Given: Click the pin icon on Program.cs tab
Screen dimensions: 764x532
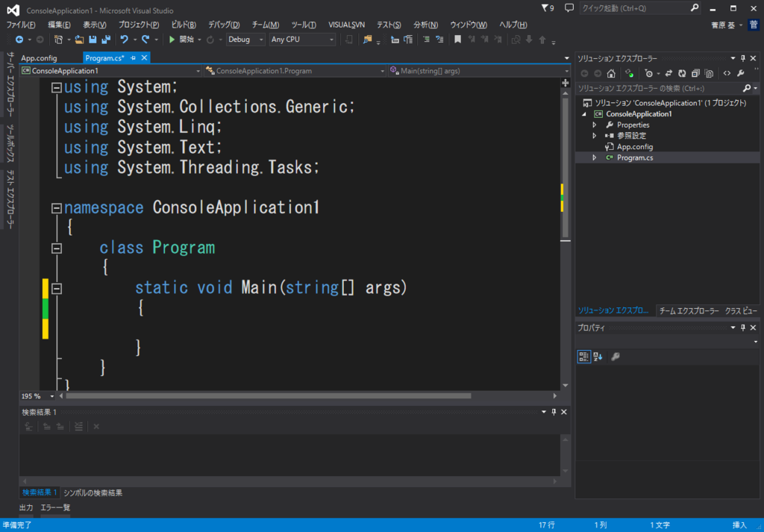Looking at the screenshot, I should [133, 58].
